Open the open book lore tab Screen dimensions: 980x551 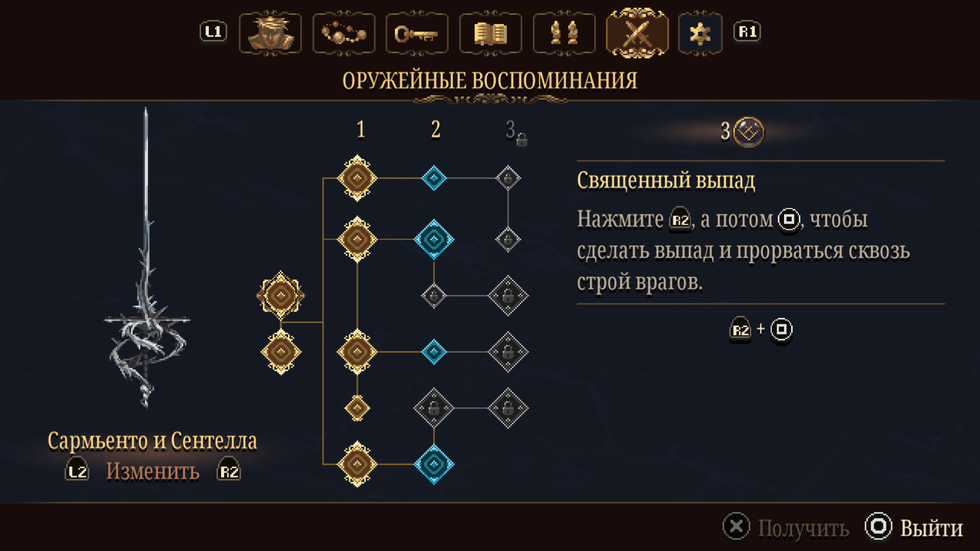(x=491, y=33)
